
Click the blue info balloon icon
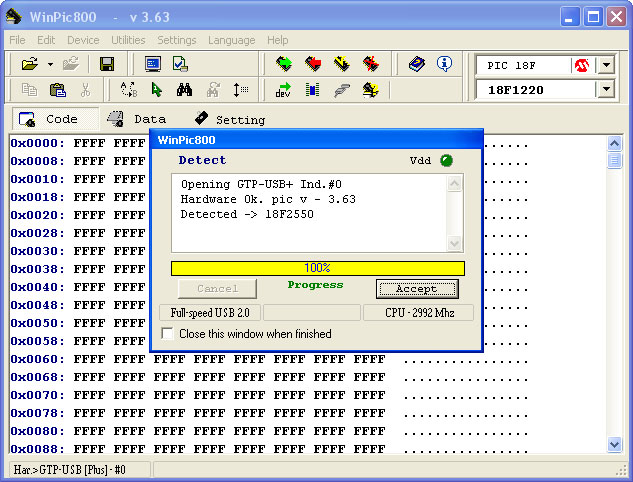point(444,64)
